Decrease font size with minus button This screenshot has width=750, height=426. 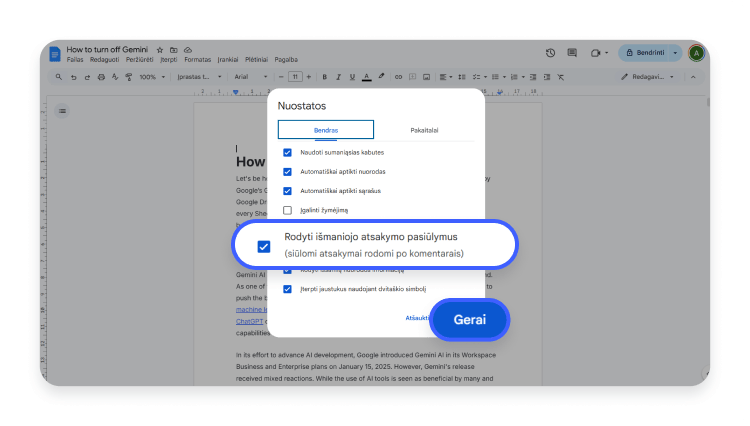(281, 77)
